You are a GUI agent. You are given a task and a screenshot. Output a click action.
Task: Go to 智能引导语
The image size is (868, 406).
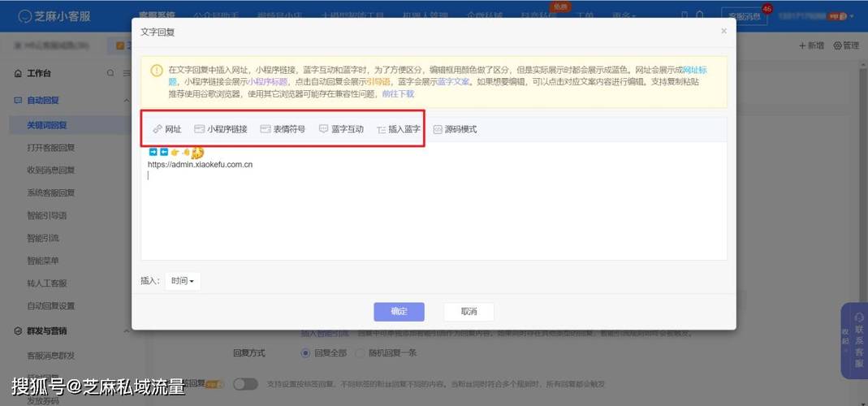pyautogui.click(x=47, y=215)
